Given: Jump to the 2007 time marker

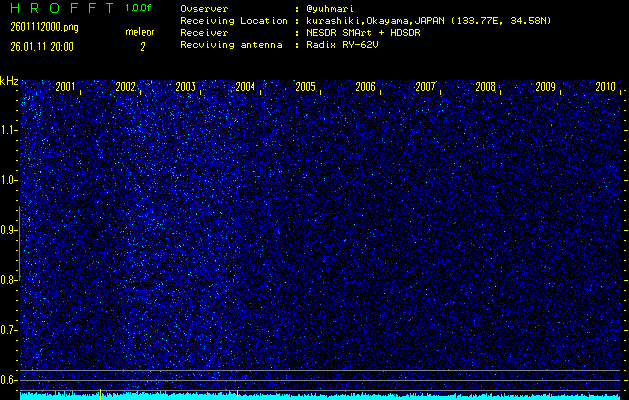Looking at the screenshot, I should click(x=426, y=87).
